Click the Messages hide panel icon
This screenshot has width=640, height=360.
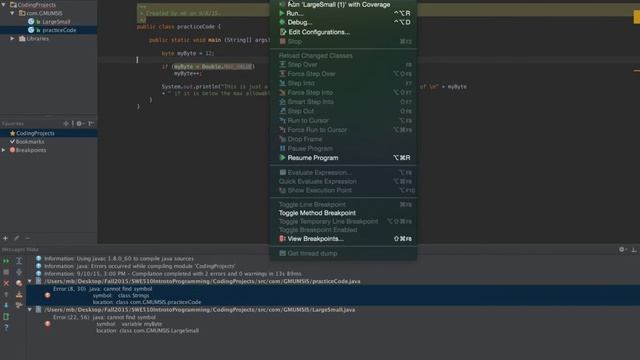634,249
